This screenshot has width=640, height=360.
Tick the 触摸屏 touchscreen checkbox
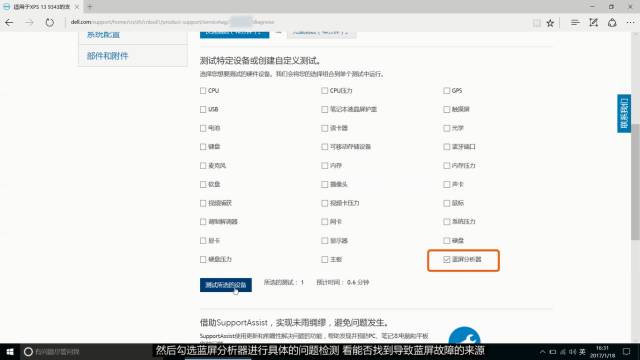447,109
